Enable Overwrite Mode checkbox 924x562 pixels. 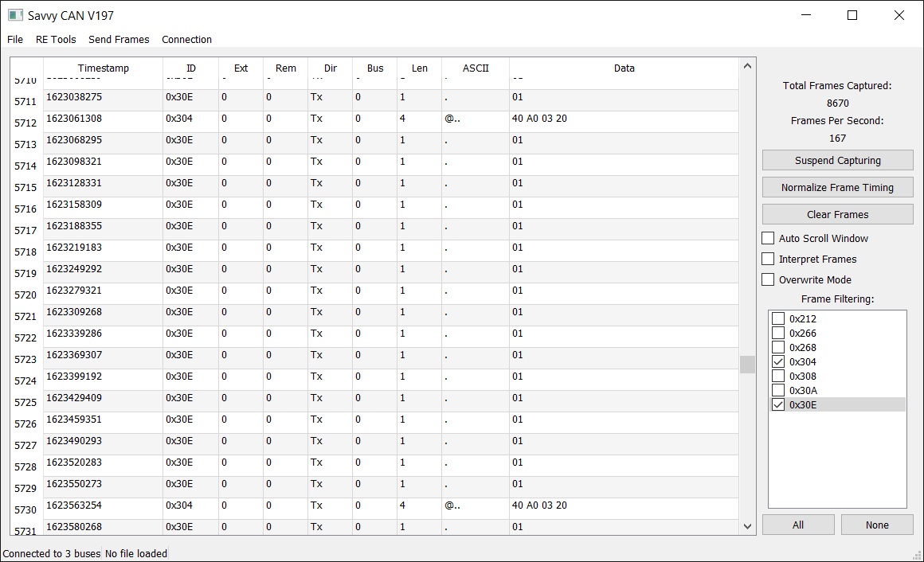pos(769,279)
